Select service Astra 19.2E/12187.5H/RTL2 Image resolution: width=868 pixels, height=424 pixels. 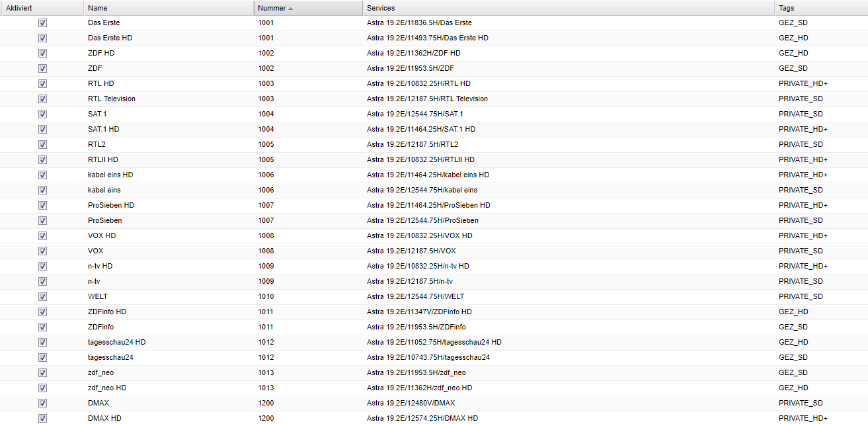pos(413,144)
